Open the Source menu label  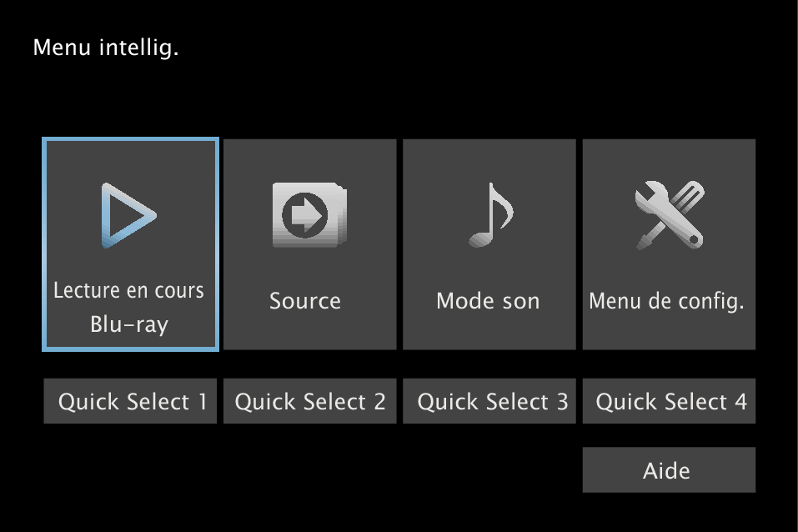(305, 301)
